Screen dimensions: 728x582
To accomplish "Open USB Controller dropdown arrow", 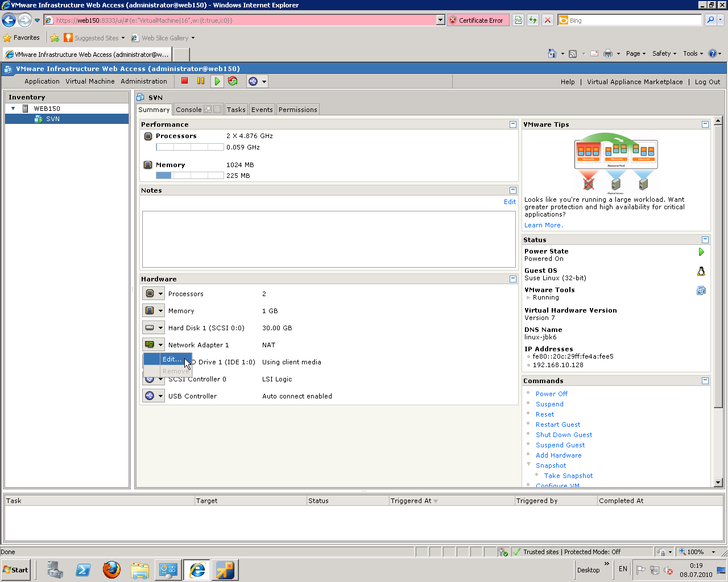I will coord(161,396).
